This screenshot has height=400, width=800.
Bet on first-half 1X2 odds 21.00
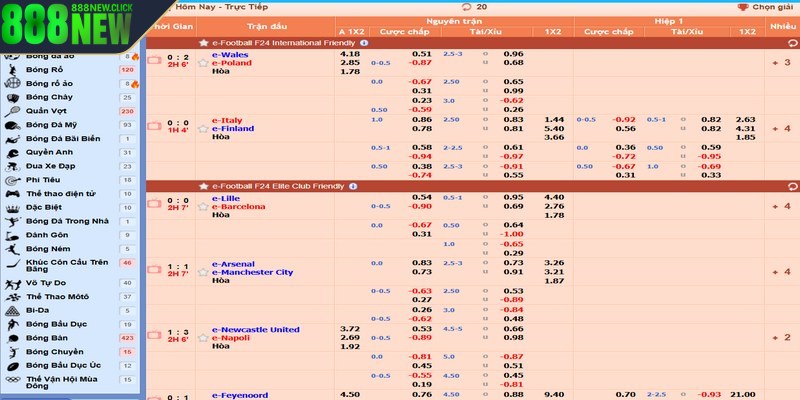pos(745,394)
